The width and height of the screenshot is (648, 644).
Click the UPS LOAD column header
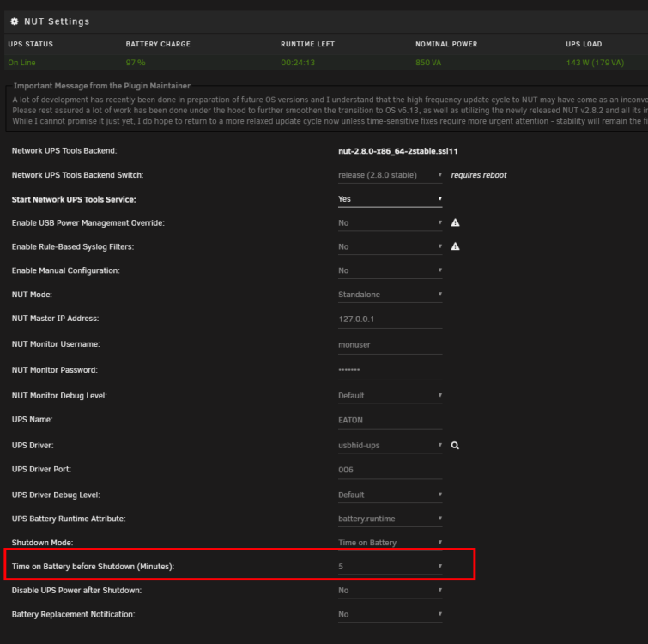(584, 45)
